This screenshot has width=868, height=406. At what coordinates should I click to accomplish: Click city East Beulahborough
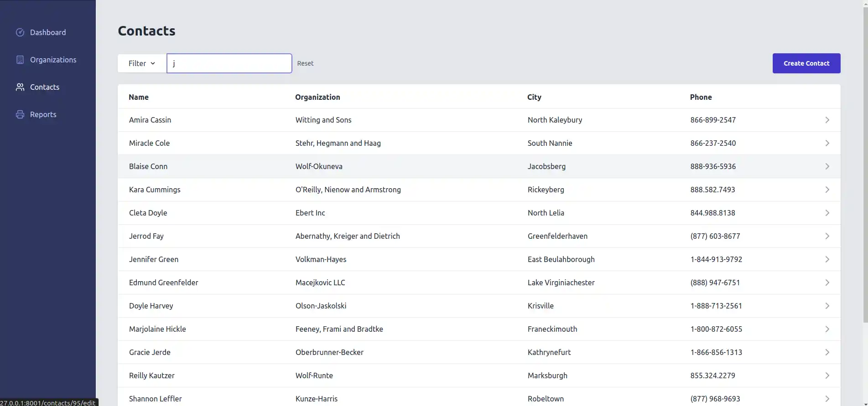[x=561, y=259]
